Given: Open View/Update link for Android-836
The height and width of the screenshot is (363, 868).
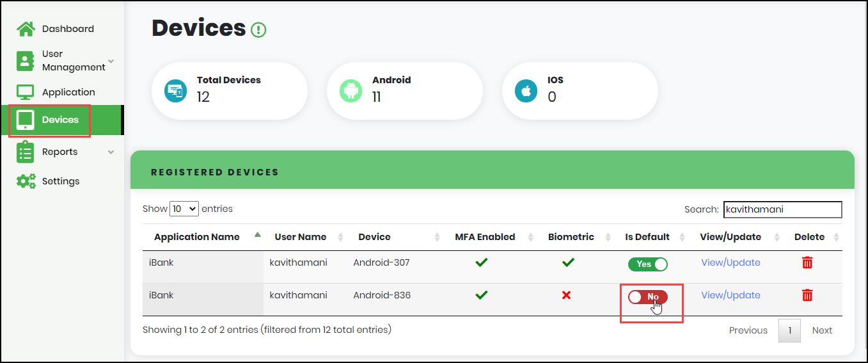Looking at the screenshot, I should tap(730, 295).
